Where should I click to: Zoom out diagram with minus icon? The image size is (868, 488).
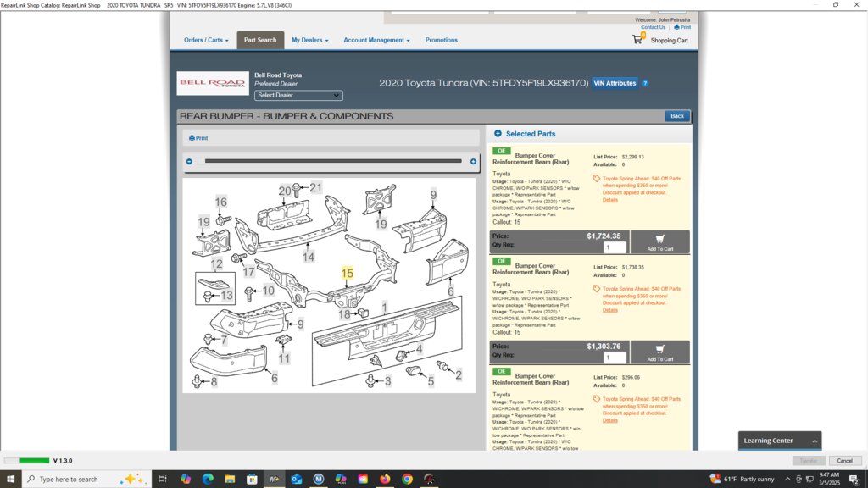coord(189,162)
